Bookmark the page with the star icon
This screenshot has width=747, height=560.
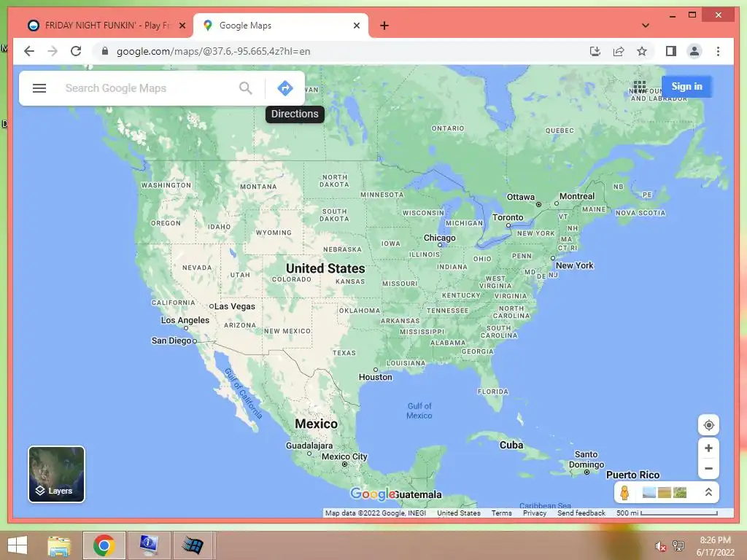642,52
